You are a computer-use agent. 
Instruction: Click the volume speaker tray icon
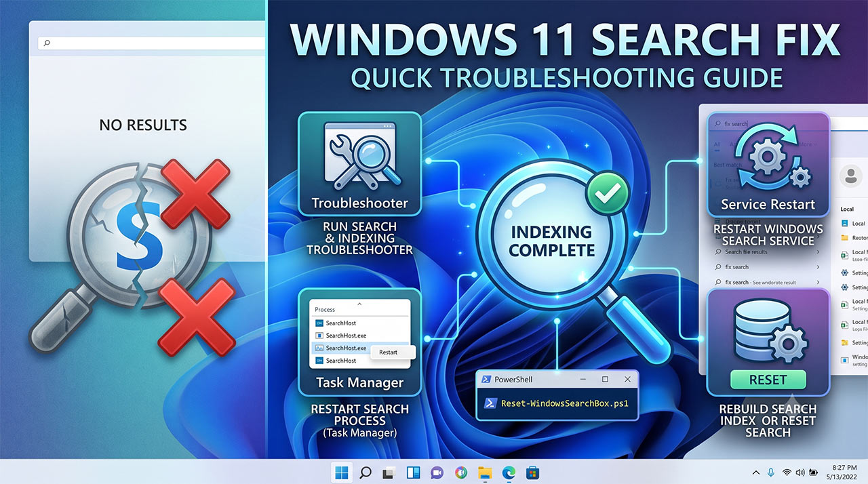[x=800, y=472]
